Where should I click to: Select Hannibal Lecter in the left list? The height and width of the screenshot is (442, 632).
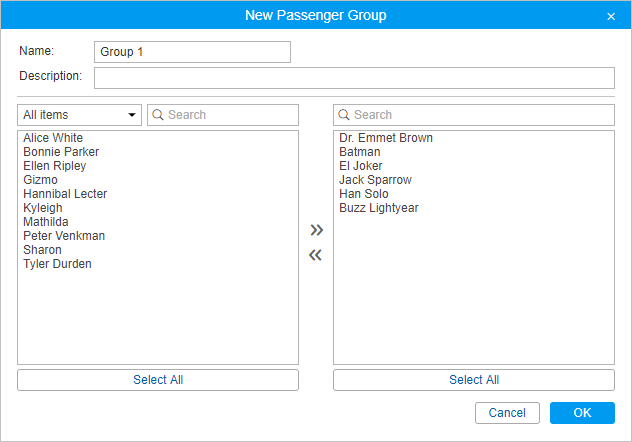(x=65, y=194)
